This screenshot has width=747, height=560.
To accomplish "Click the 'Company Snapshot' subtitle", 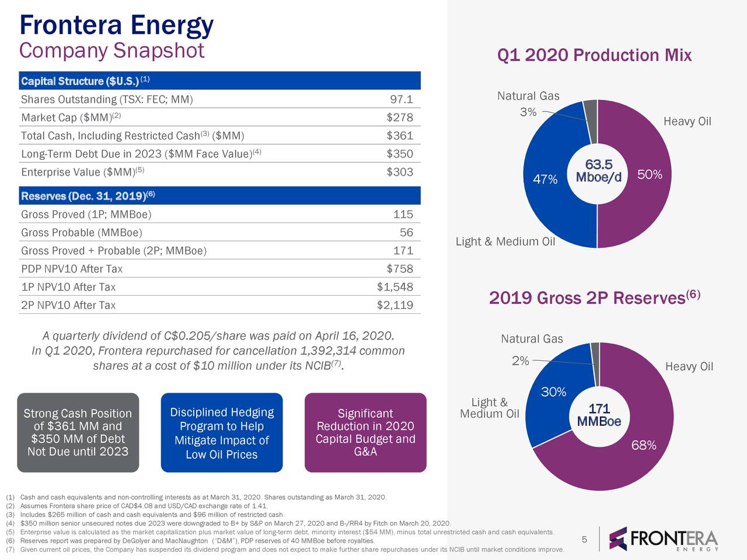I will (x=112, y=51).
